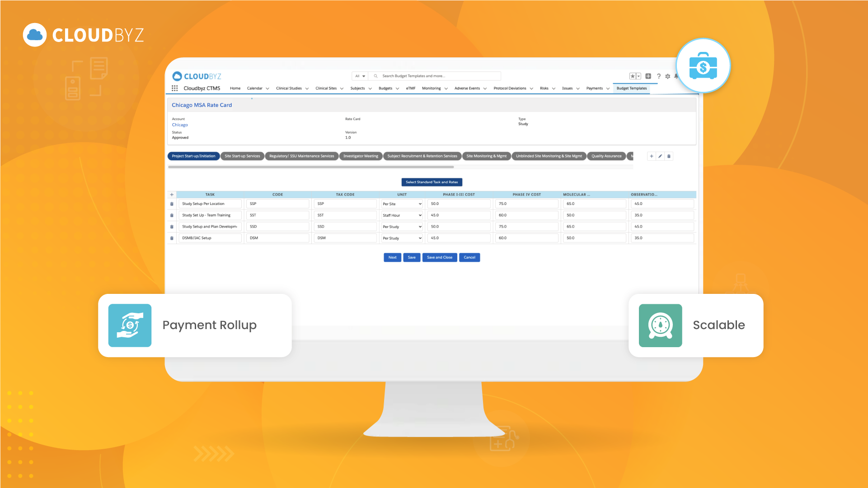Click the favorites star icon
868x488 pixels.
(x=633, y=76)
